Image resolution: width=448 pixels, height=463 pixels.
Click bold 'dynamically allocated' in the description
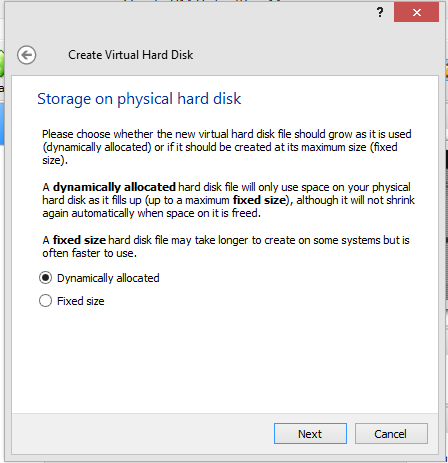point(114,187)
